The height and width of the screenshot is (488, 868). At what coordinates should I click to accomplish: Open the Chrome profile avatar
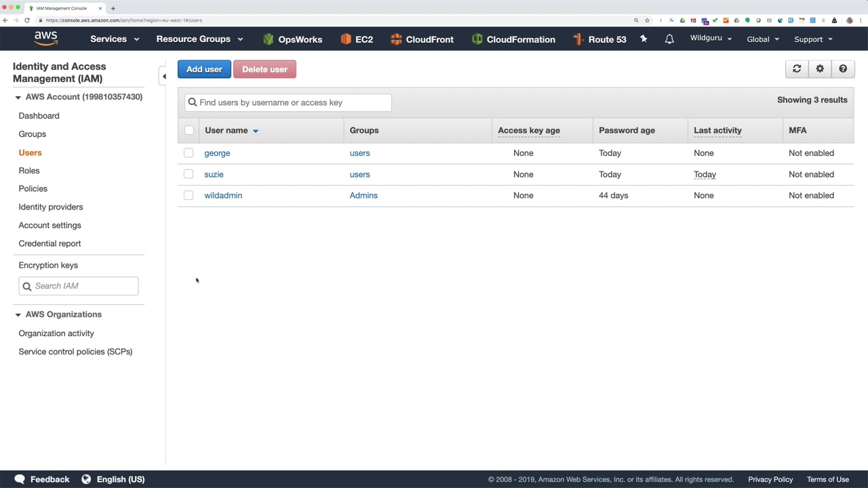(850, 20)
